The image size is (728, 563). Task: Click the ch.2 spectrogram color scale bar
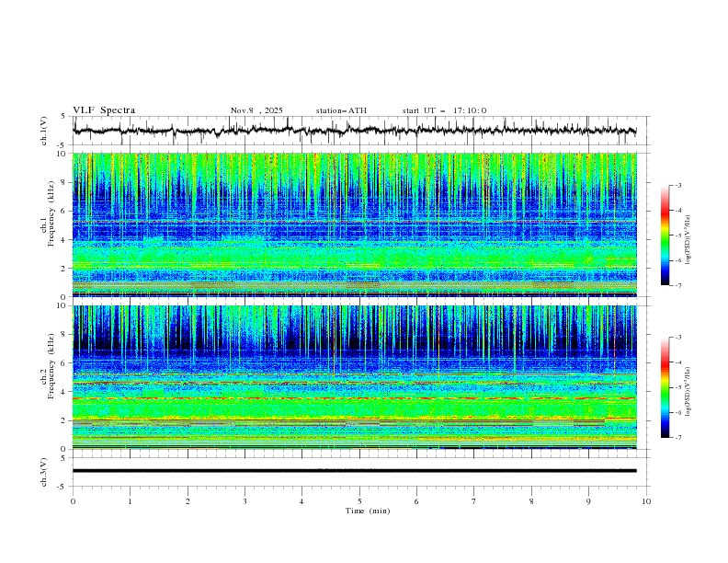coord(665,387)
